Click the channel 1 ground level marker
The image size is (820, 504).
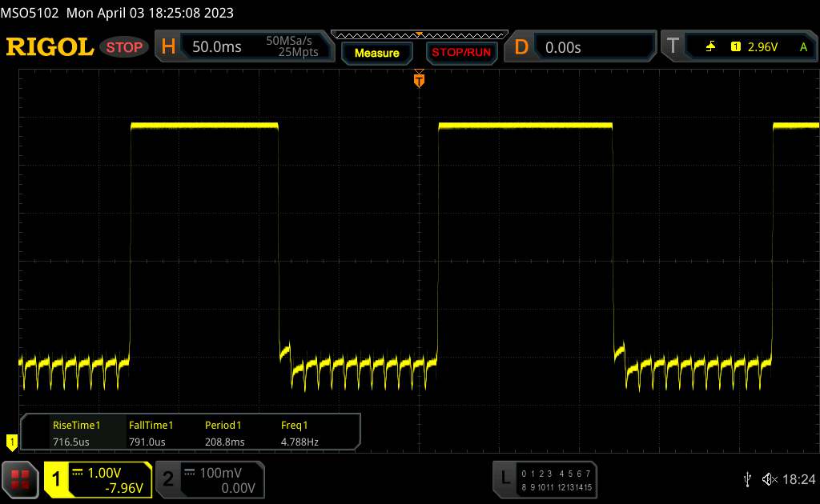(11, 441)
